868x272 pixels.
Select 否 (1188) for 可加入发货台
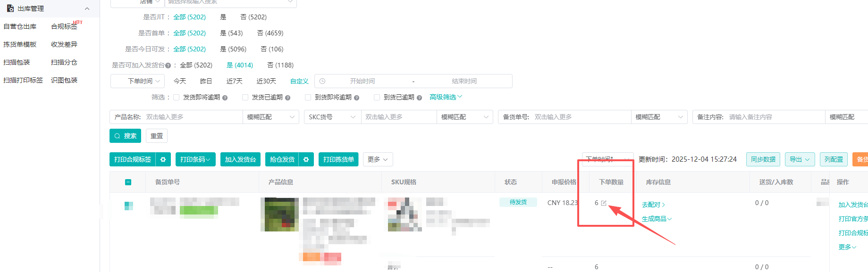pyautogui.click(x=280, y=65)
